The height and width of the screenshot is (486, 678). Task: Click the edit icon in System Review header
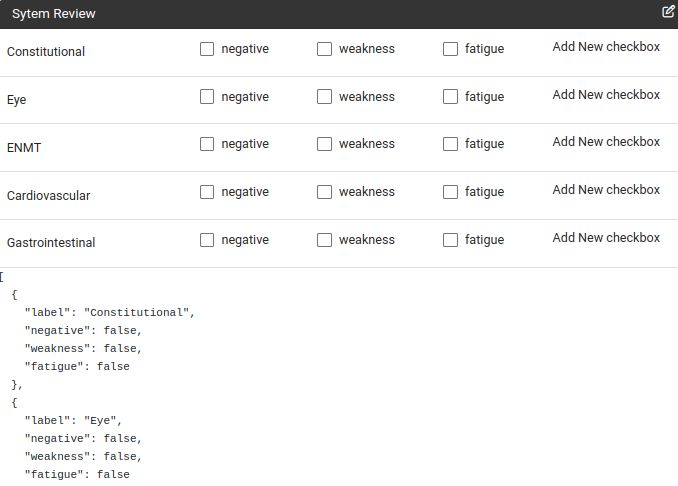668,12
